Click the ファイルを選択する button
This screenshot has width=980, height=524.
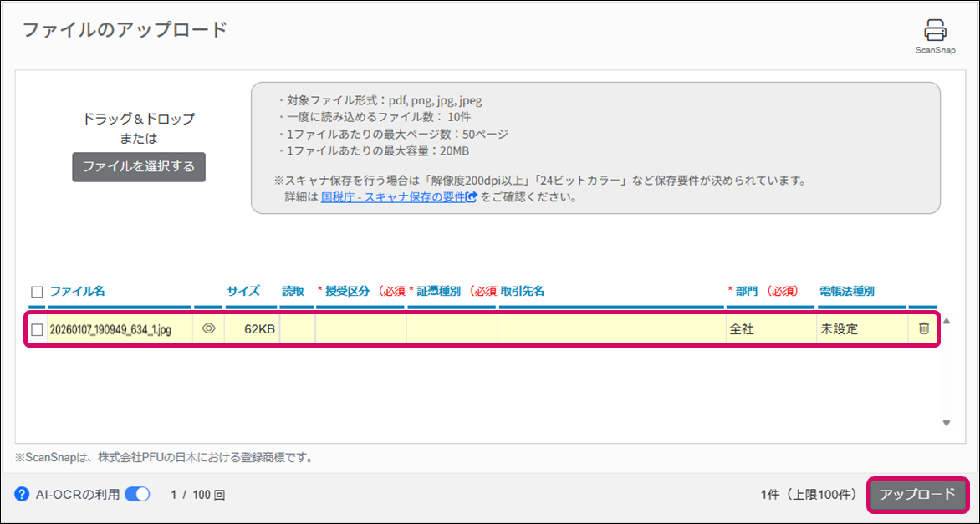[139, 166]
